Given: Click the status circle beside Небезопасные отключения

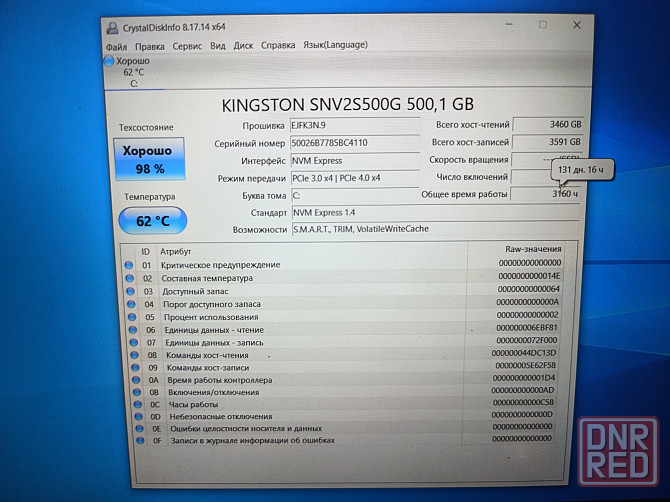Looking at the screenshot, I should click(128, 416).
